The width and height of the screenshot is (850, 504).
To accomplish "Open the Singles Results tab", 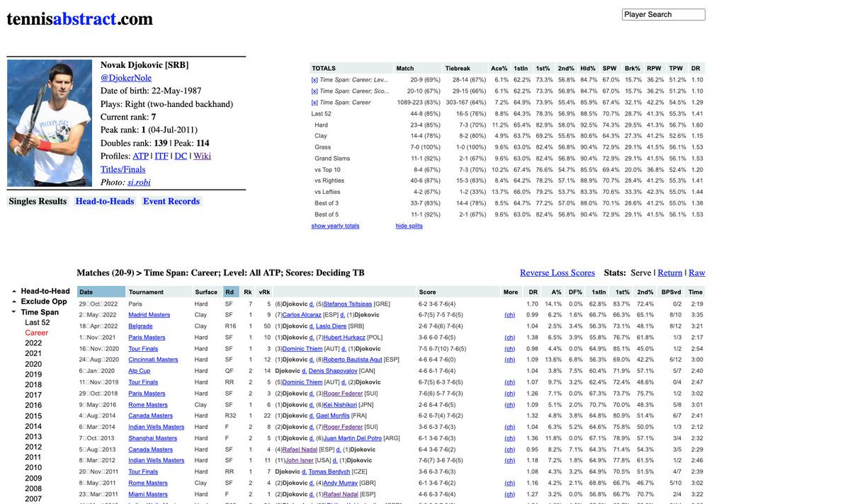I will point(38,202).
